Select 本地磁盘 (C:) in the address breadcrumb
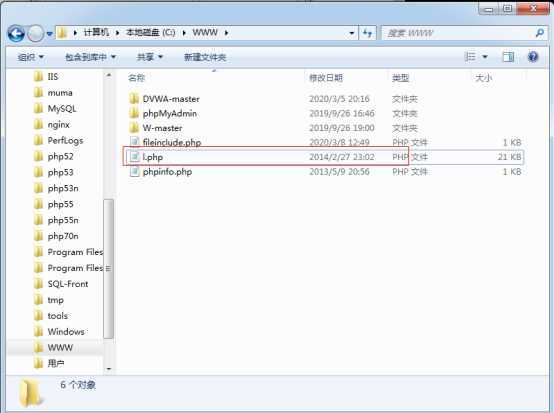Image resolution: width=554 pixels, height=413 pixels. [151, 33]
